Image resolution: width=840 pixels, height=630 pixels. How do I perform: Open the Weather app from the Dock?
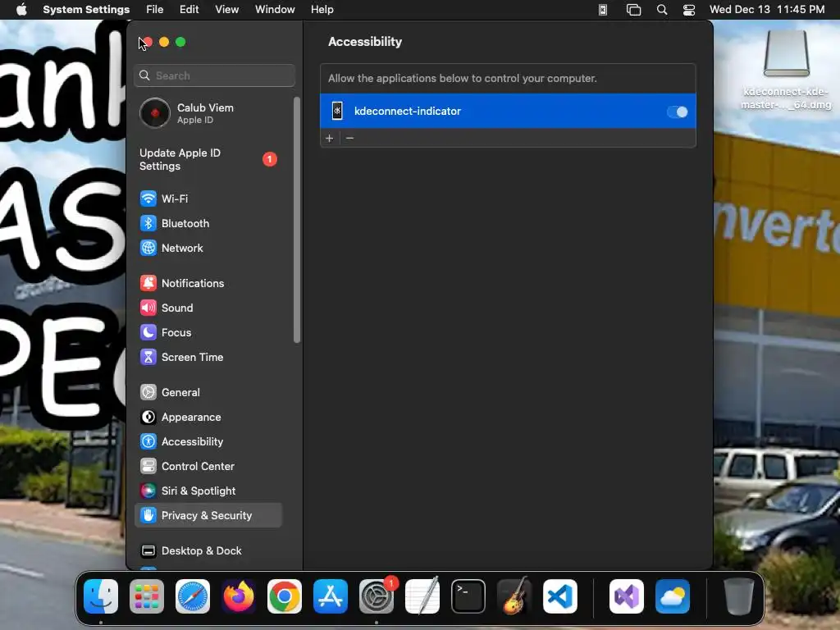pos(673,596)
